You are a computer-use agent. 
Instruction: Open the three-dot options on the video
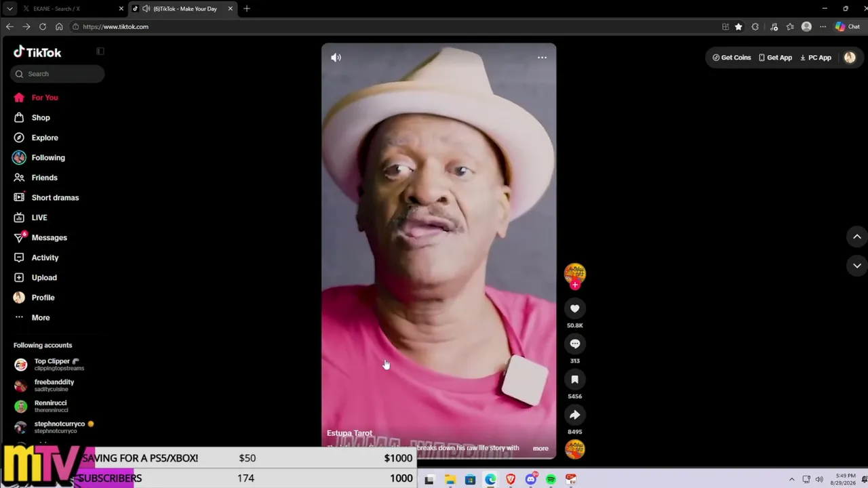coord(542,58)
